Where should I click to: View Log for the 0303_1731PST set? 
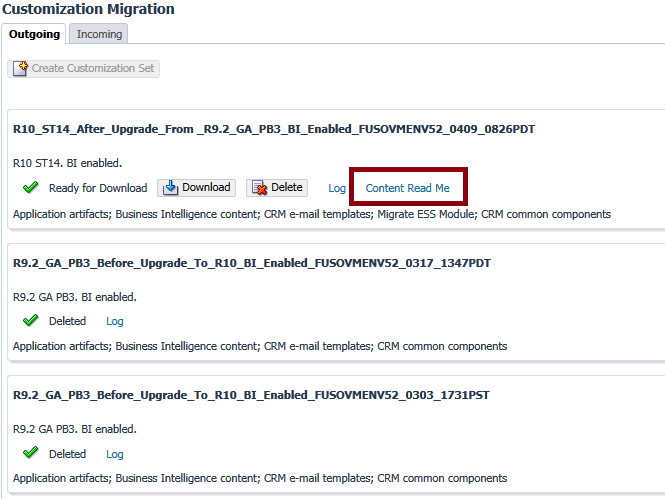115,454
